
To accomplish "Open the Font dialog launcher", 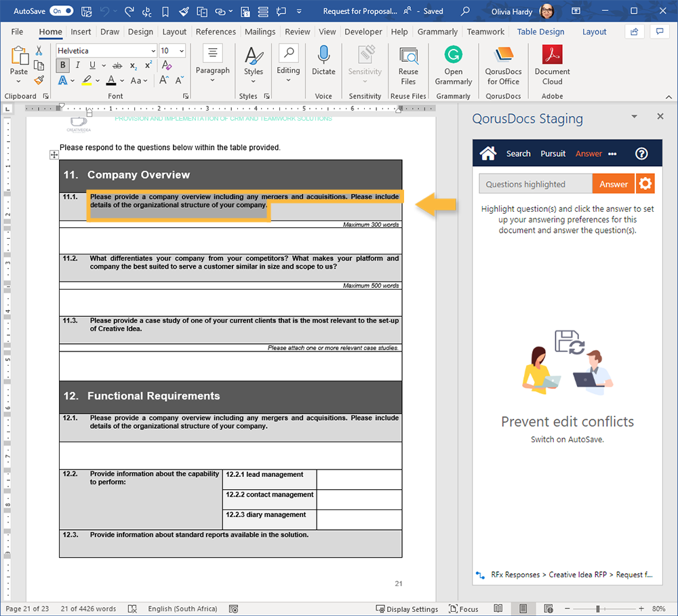I will [x=186, y=96].
